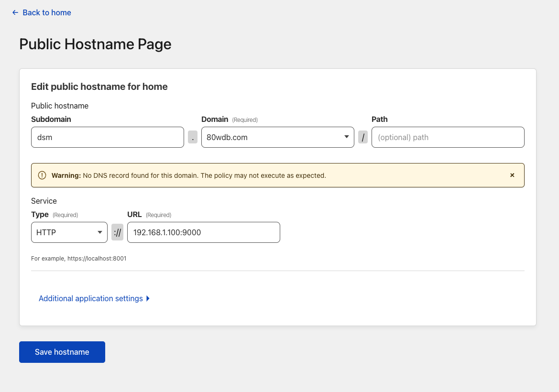
Task: Click the URL field containing 192.168.1.100:9000
Action: tap(203, 232)
